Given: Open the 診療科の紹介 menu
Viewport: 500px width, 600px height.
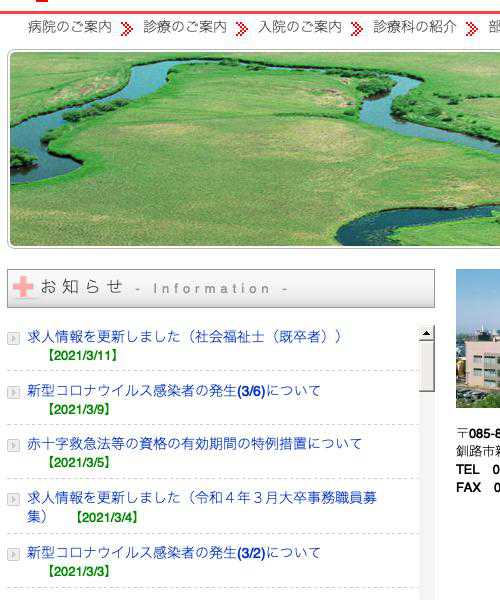Looking at the screenshot, I should 415,27.
